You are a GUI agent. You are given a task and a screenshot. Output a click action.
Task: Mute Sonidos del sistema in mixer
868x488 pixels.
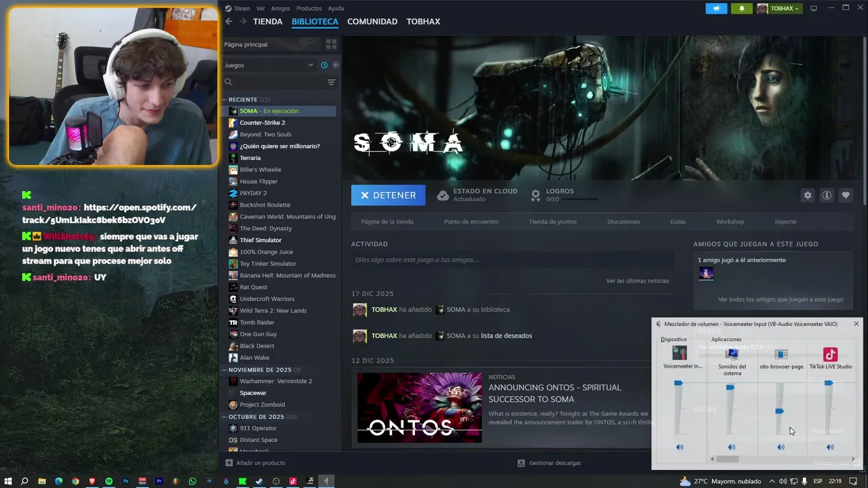click(x=731, y=447)
